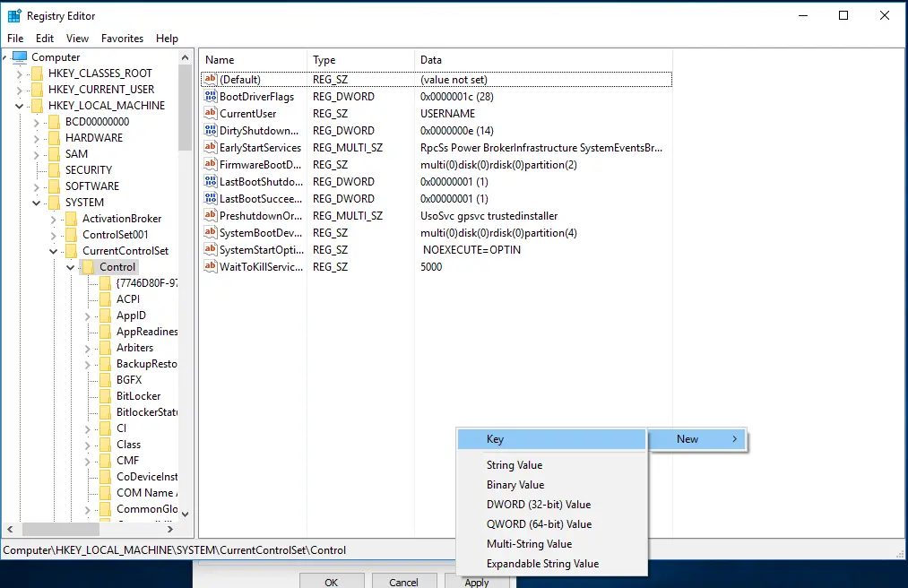
Task: Click the DWORD icon of LastBootSuccee... value
Action: coord(211,198)
